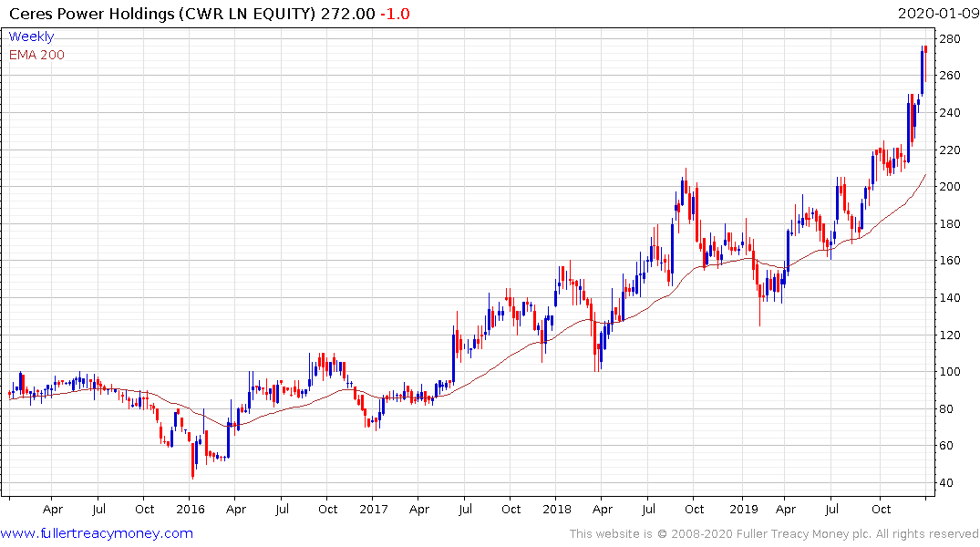Click the 220 price axis label
This screenshot has width=980, height=547.
[x=949, y=150]
